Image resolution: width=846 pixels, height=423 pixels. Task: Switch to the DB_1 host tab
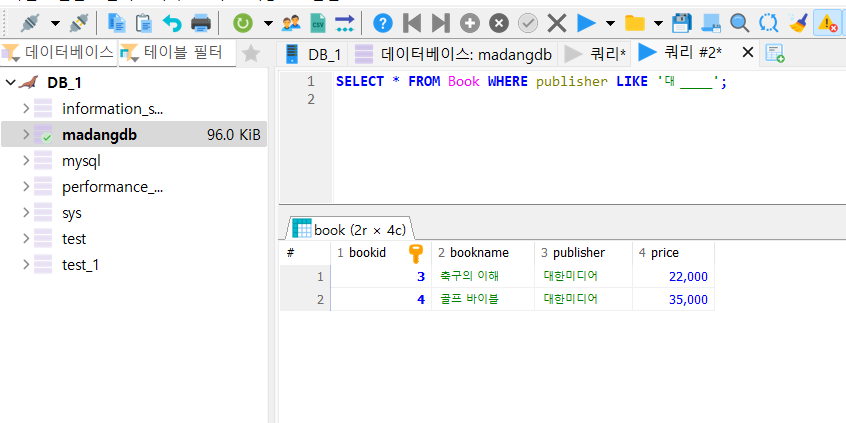click(313, 54)
